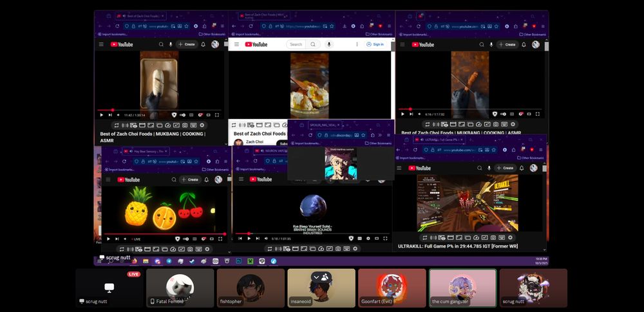Click the YouTube logo in the ULTRAKILL window
The image size is (644, 312).
coord(419,168)
